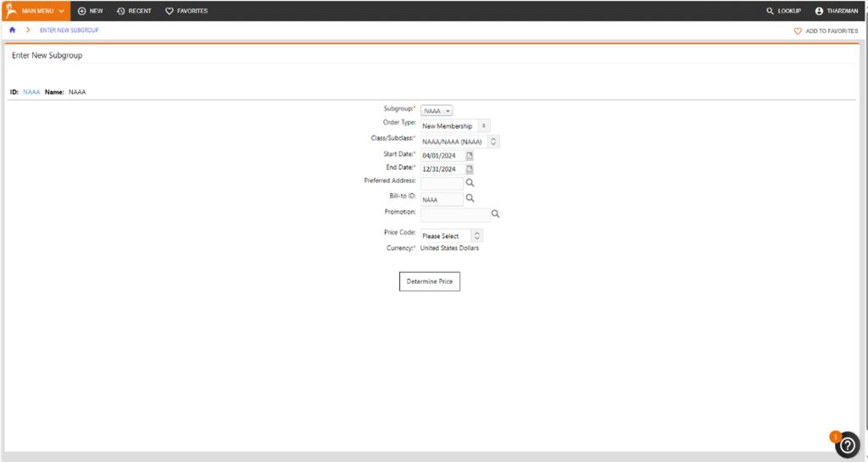
Task: Open the NAAA ID link
Action: [x=31, y=92]
